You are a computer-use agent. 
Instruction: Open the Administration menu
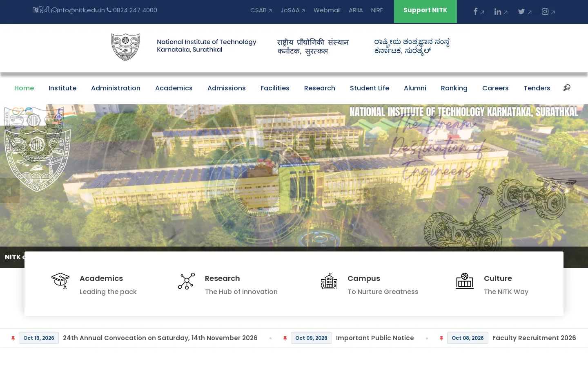pyautogui.click(x=116, y=88)
